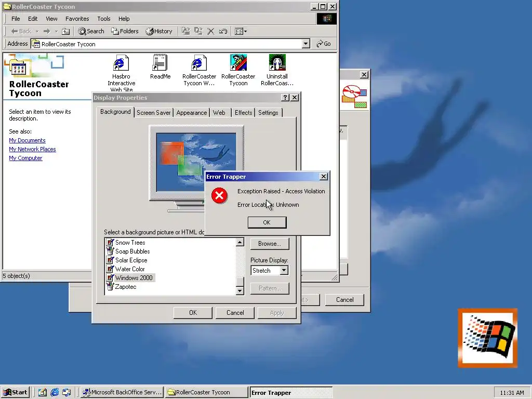The height and width of the screenshot is (399, 532).
Task: Select Uninstall RollerCoaster icon
Action: [277, 63]
